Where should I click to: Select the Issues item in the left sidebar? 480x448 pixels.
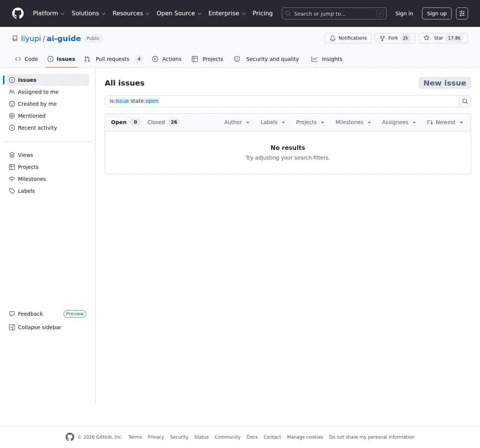[47, 80]
